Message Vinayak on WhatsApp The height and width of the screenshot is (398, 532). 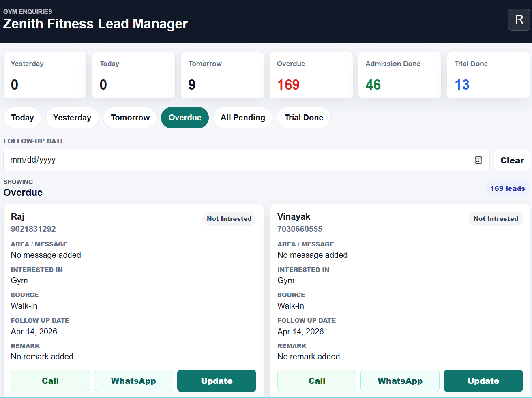click(x=400, y=381)
